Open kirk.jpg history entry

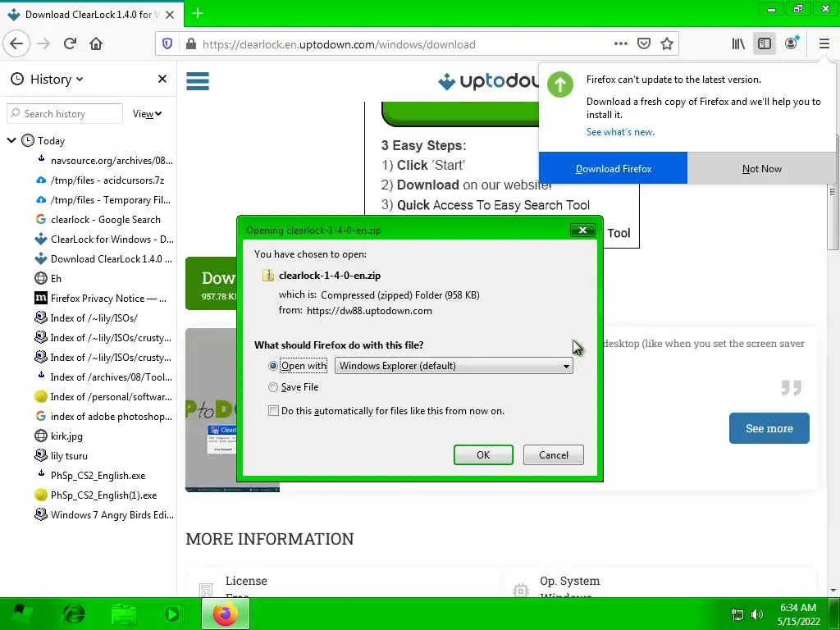coord(59,436)
